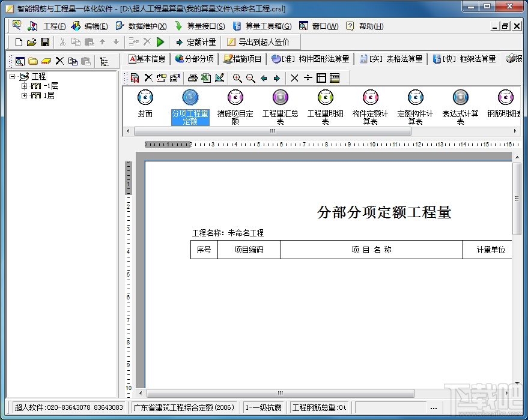Image resolution: width=528 pixels, height=420 pixels.
Task: Click the zoom out magnifier icon
Action: pyautogui.click(x=250, y=78)
